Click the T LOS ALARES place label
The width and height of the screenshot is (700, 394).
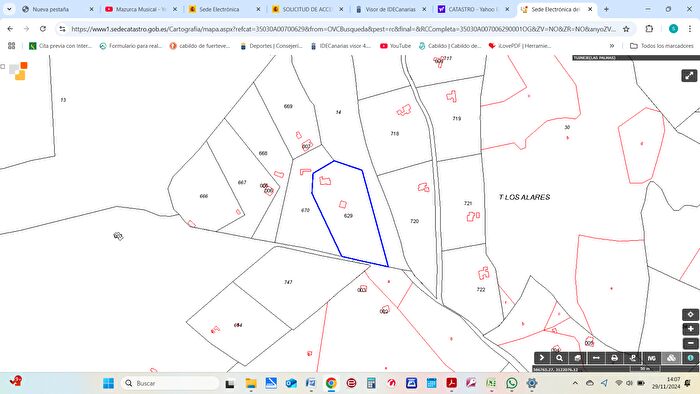pyautogui.click(x=525, y=197)
